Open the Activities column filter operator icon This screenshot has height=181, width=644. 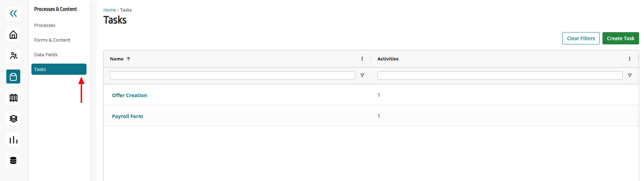[x=630, y=75]
